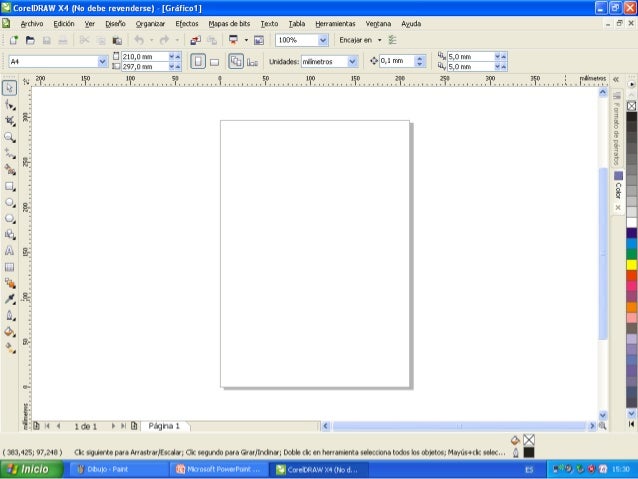This screenshot has width=638, height=479.
Task: Open the Mapas de bits menu
Action: click(229, 24)
